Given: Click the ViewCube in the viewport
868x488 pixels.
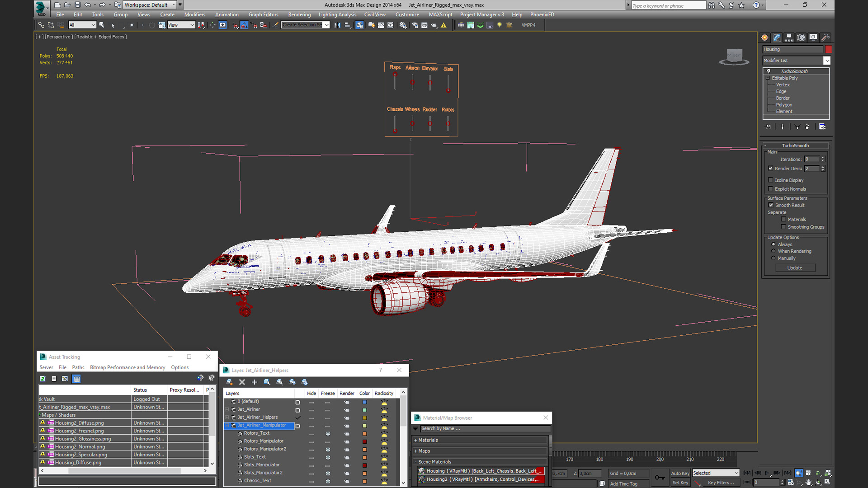Looking at the screenshot, I should click(734, 56).
